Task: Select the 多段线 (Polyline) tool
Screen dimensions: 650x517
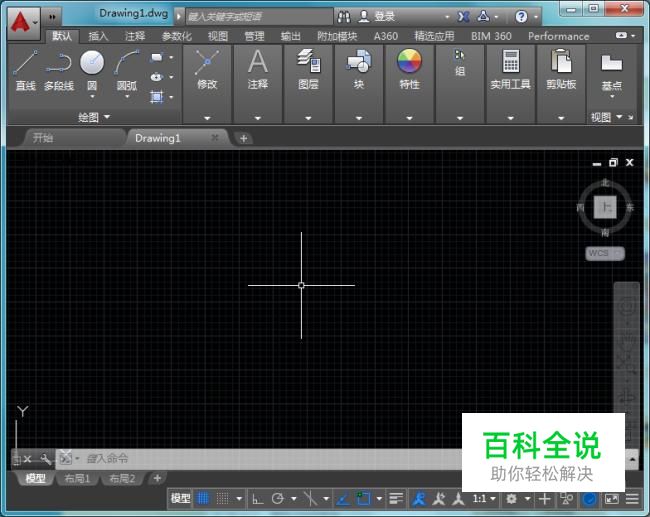Action: 58,68
